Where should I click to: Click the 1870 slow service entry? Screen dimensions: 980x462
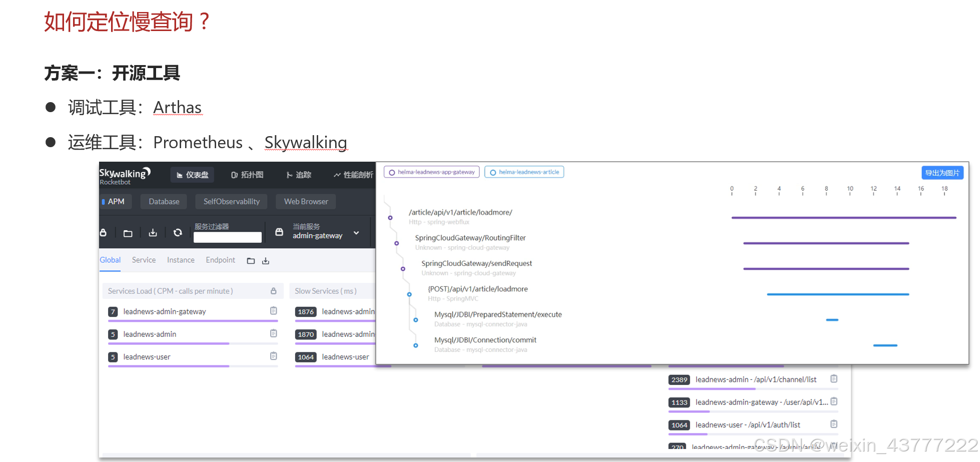point(335,334)
